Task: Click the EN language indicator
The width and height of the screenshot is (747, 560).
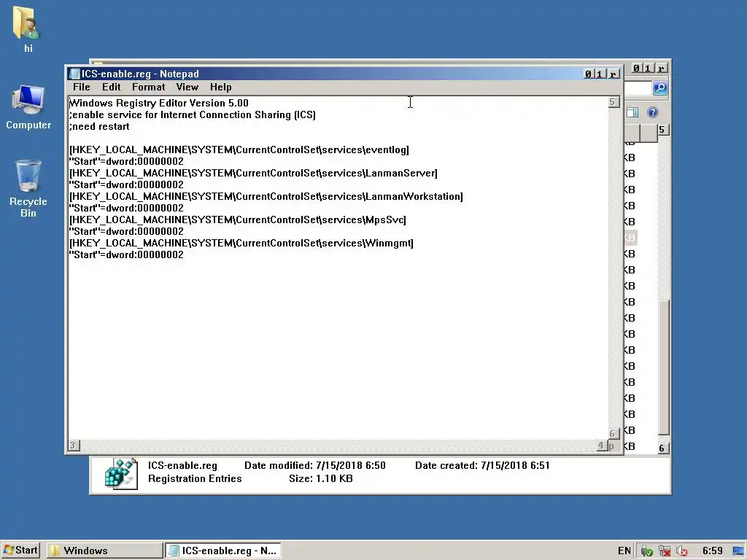Action: click(x=624, y=551)
